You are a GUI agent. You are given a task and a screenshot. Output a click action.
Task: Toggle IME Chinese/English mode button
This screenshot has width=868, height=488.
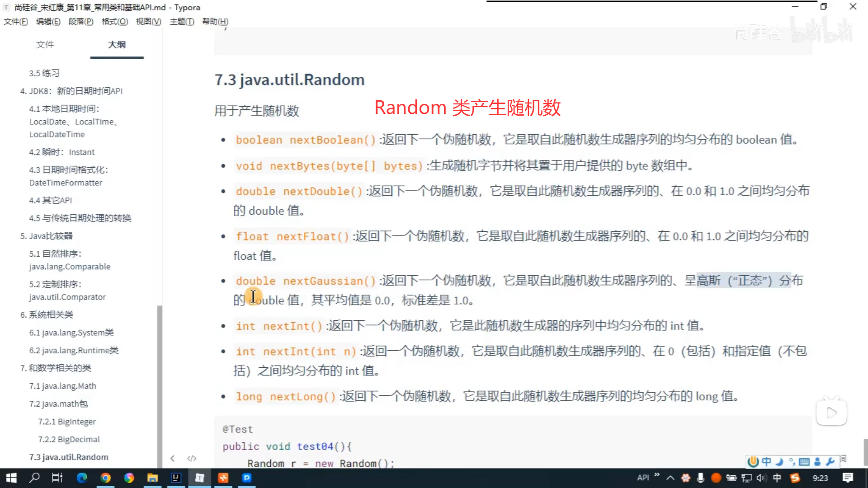[766, 462]
